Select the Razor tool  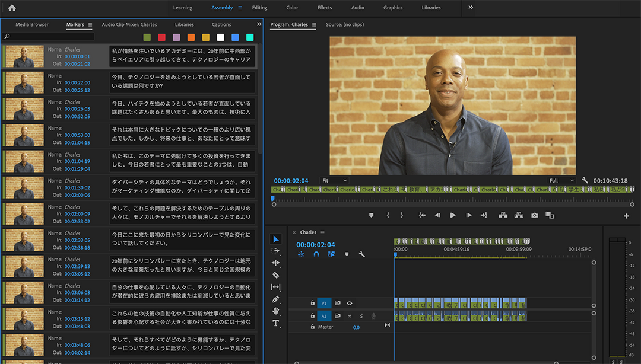coord(276,275)
